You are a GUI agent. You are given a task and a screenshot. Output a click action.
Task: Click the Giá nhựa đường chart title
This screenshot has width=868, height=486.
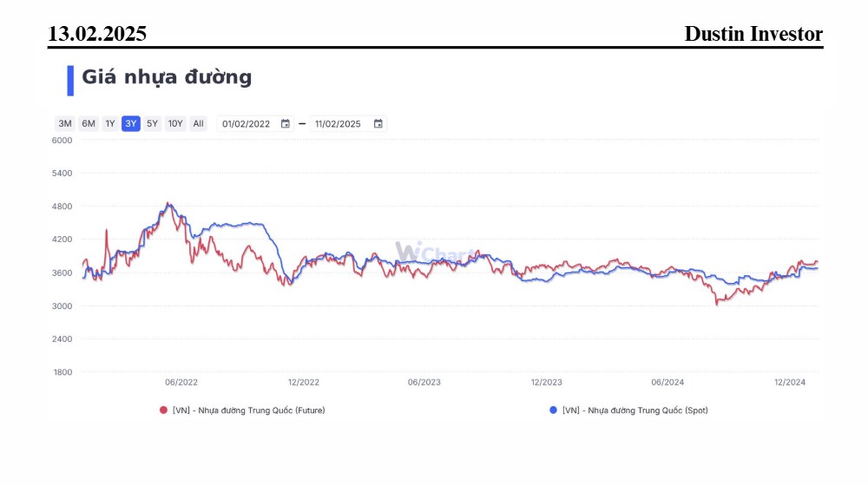coord(167,77)
